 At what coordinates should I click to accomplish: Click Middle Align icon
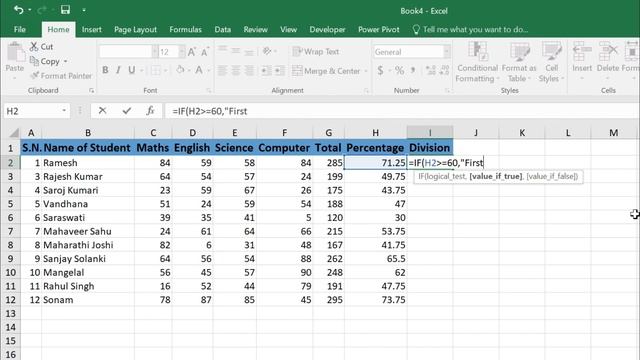236,51
